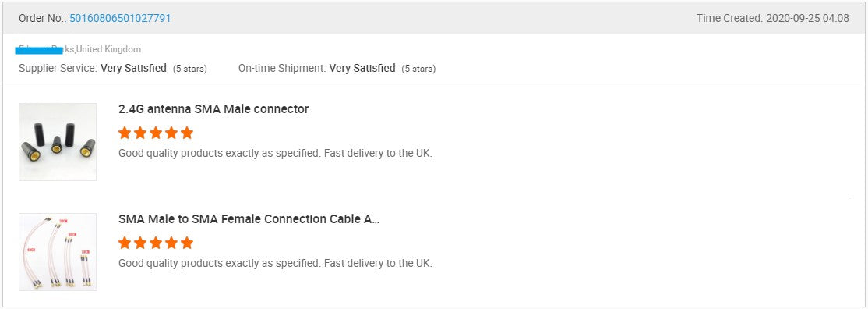
Task: Click the SMA cable product thumbnail
Action: tap(58, 252)
